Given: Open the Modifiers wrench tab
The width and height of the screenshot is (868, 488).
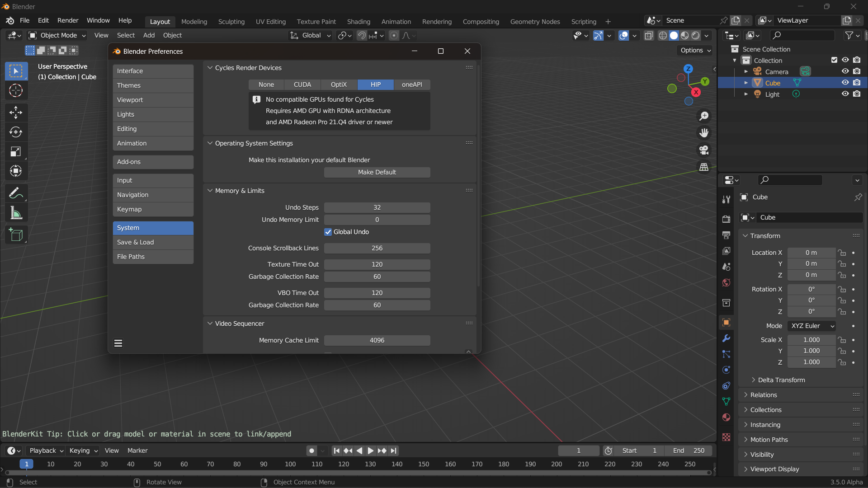Looking at the screenshot, I should (x=726, y=338).
